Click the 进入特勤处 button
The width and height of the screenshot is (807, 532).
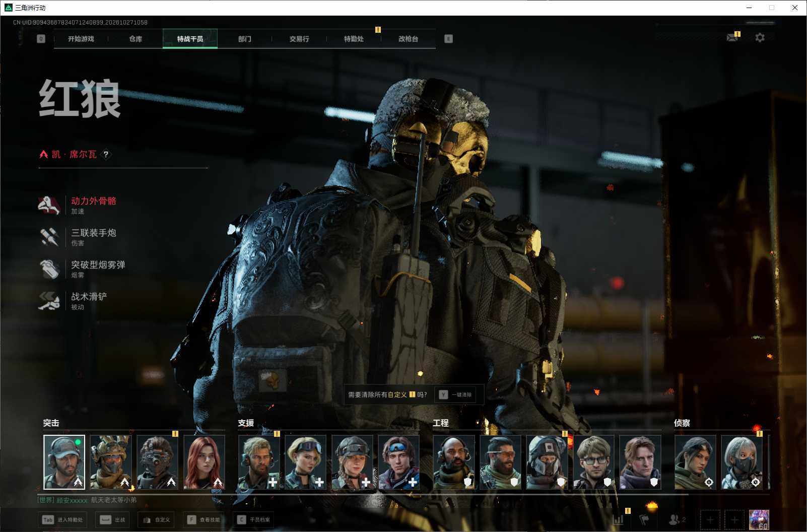pyautogui.click(x=62, y=519)
